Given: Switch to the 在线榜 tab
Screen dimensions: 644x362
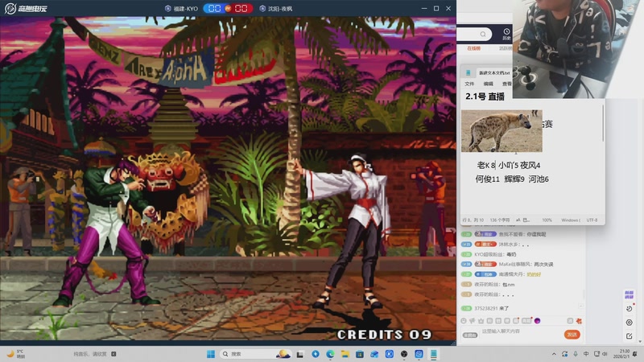Looking at the screenshot, I should 473,48.
